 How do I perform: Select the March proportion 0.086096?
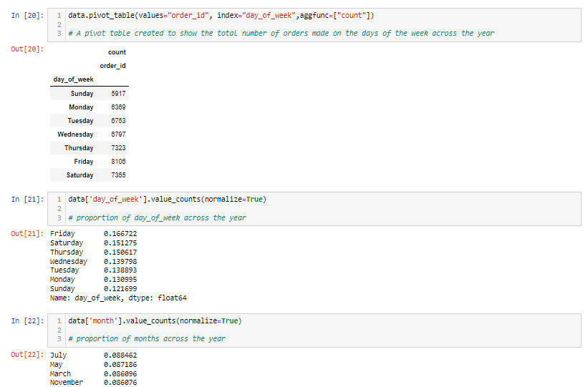point(120,374)
